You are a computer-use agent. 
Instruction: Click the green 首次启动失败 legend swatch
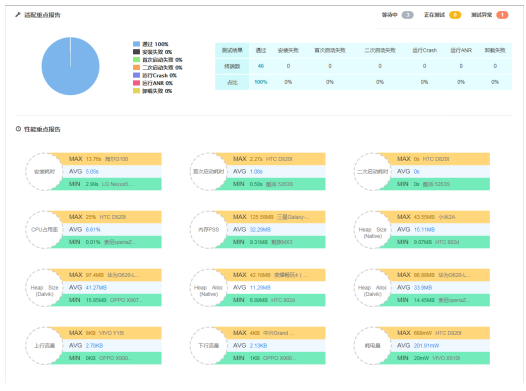tap(136, 60)
